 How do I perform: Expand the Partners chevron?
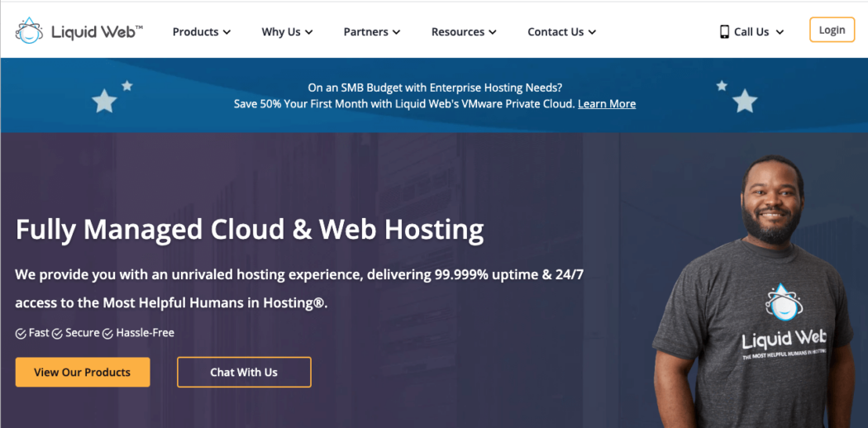coord(396,32)
